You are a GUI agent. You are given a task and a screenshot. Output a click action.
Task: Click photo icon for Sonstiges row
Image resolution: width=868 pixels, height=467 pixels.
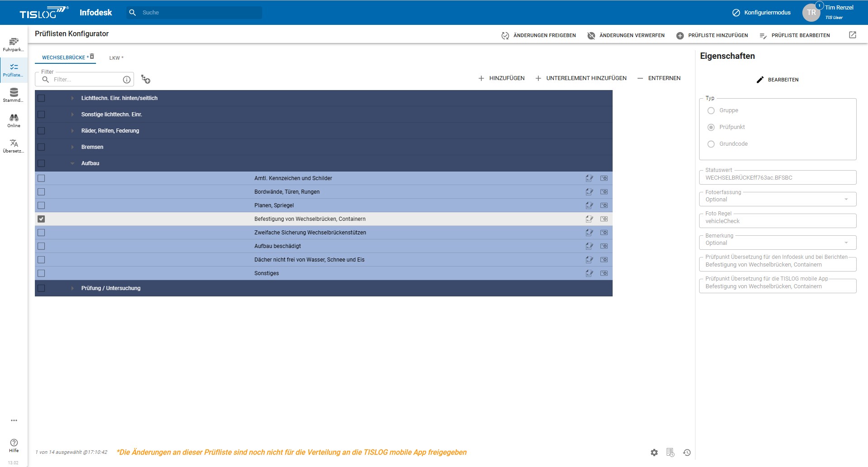[604, 273]
